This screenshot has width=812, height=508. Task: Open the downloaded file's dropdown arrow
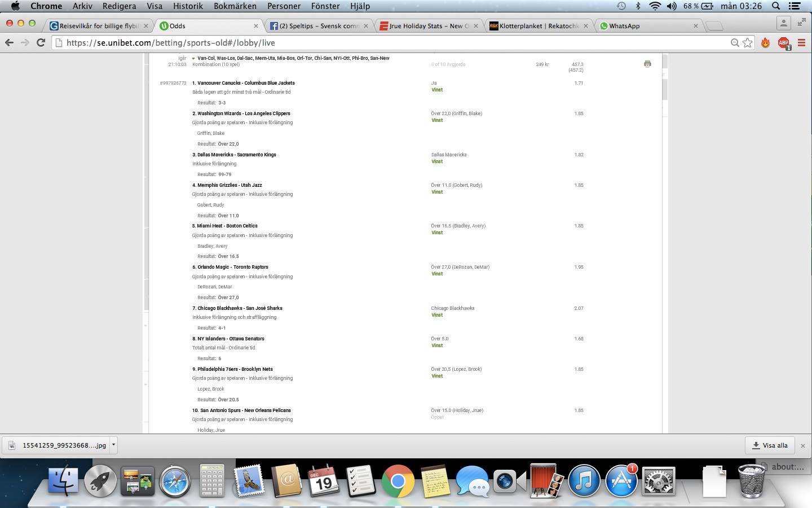coord(113,445)
